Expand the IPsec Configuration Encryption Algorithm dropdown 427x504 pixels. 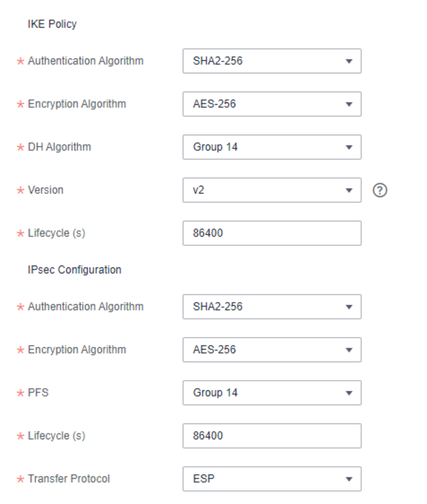click(x=271, y=350)
